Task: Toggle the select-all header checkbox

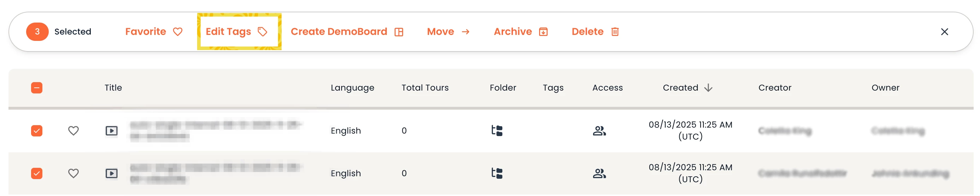Action: click(37, 88)
